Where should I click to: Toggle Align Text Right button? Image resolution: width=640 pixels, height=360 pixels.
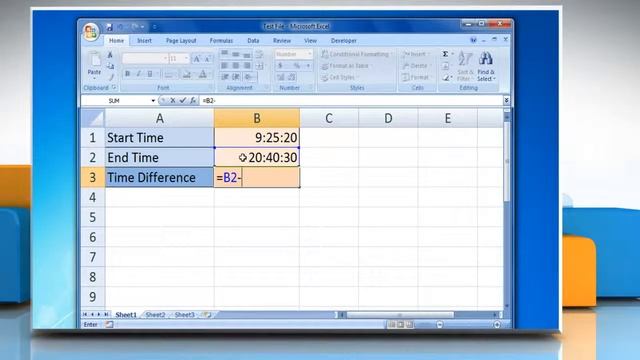coord(247,66)
